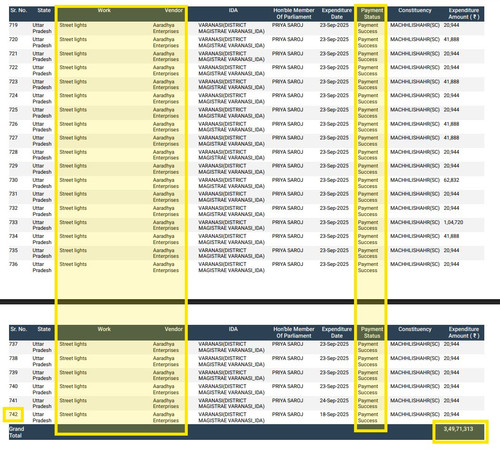Click MACHHLISHAHR(SC) constituency in row 735
This screenshot has height=451, width=500.
(x=415, y=250)
